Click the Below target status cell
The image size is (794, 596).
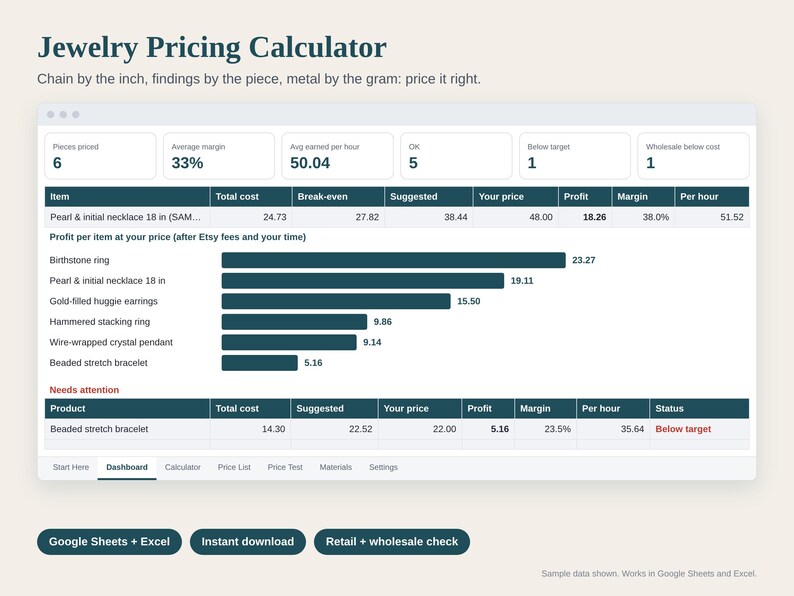pyautogui.click(x=699, y=429)
